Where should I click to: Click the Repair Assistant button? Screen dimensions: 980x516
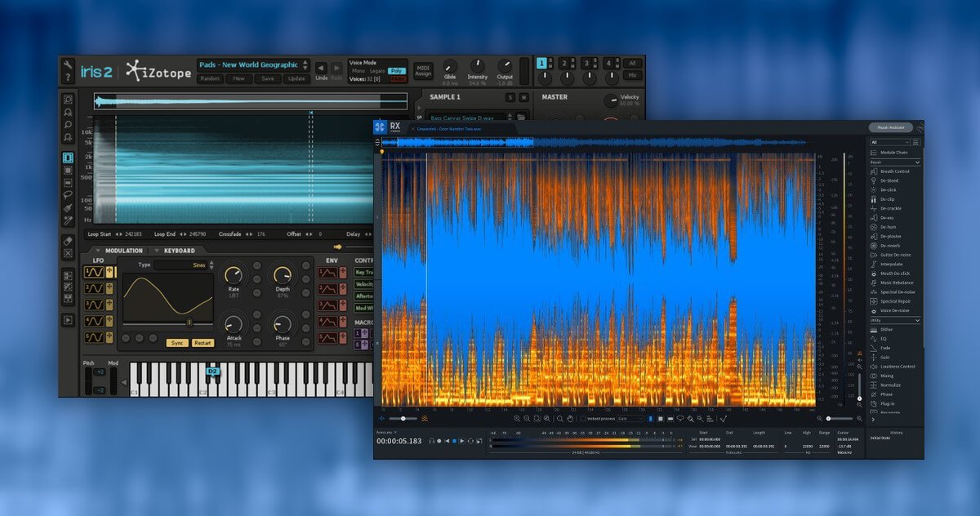click(889, 127)
